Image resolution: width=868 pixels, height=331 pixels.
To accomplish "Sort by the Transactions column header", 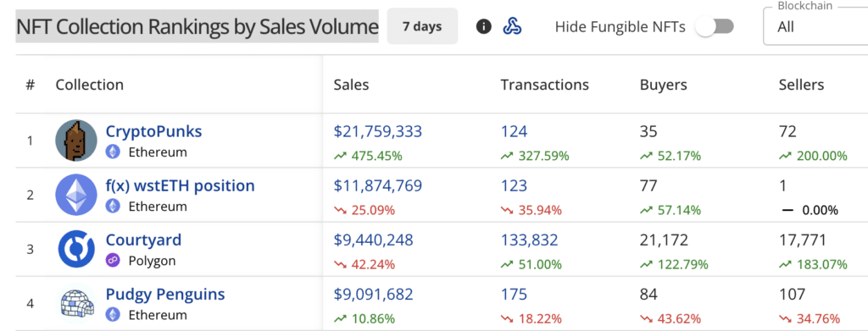I will coord(545,85).
